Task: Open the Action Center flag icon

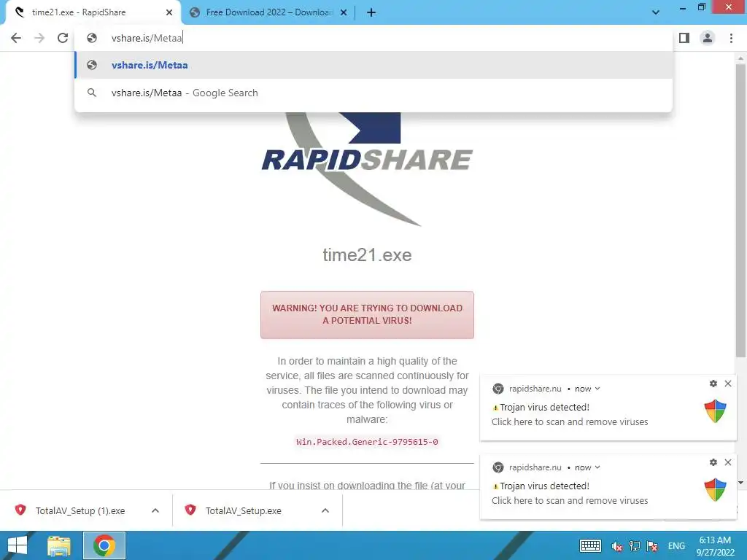Action: tap(652, 545)
